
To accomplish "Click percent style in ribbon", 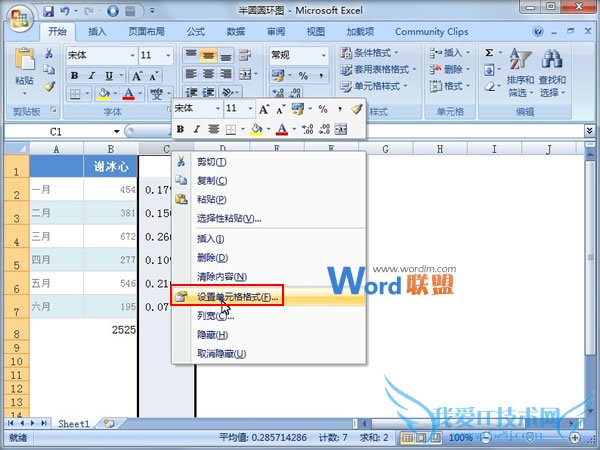I will (303, 75).
